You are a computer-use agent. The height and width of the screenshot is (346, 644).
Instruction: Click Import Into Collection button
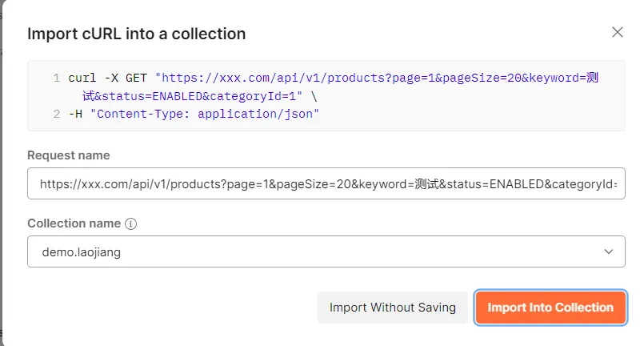click(x=550, y=308)
